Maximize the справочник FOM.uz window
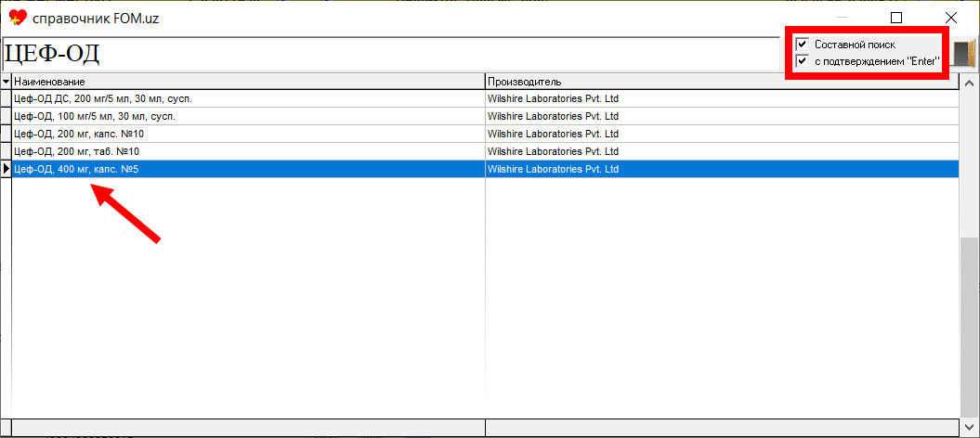 896,18
